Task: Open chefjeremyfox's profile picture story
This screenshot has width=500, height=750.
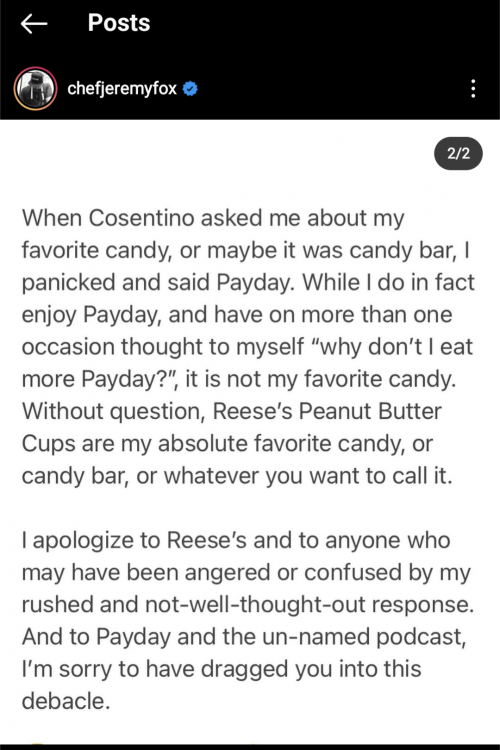Action: coord(35,88)
